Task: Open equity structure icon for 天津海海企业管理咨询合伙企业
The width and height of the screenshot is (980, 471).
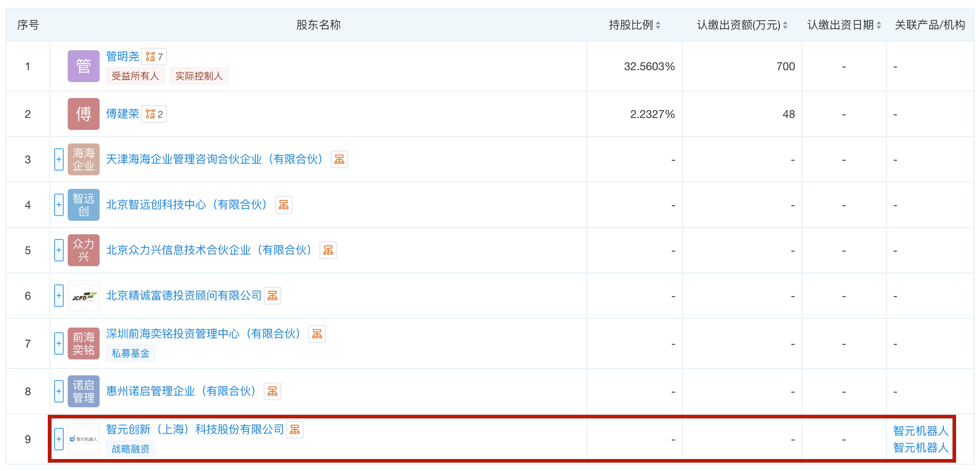Action: (339, 159)
